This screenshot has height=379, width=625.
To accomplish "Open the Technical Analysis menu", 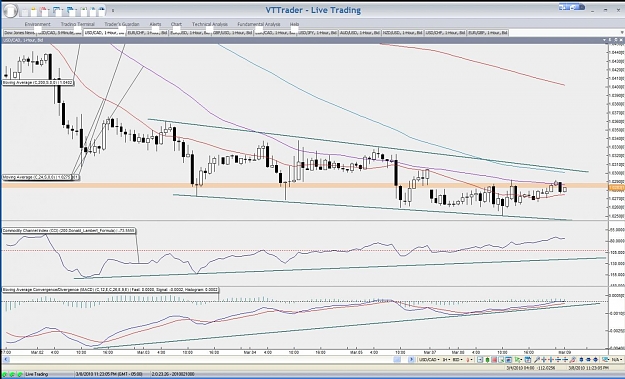I will (x=210, y=24).
